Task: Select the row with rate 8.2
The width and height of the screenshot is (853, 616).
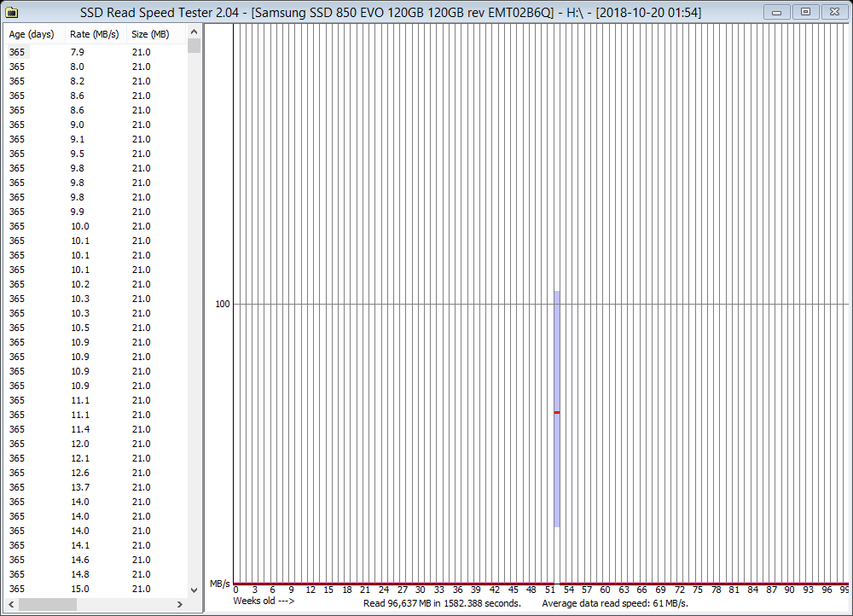Action: click(x=96, y=81)
